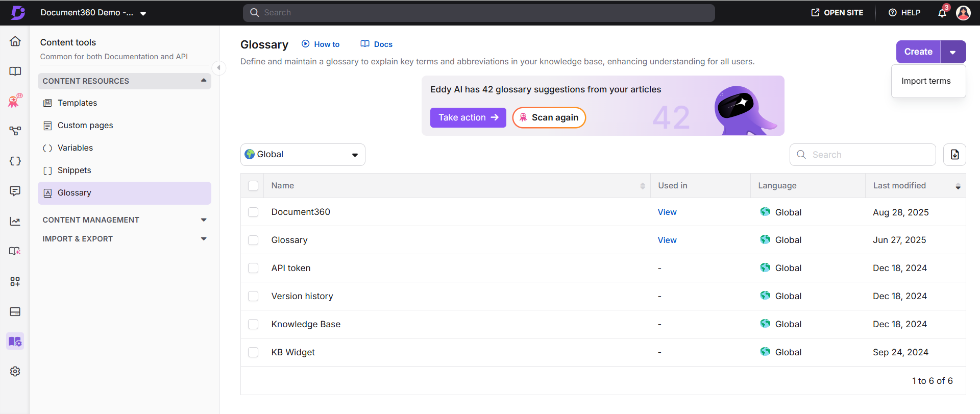Click the Version history term name
980x414 pixels.
(302, 296)
